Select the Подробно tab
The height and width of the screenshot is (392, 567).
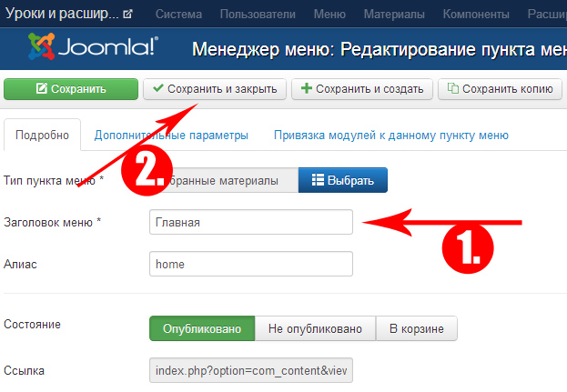tap(43, 136)
